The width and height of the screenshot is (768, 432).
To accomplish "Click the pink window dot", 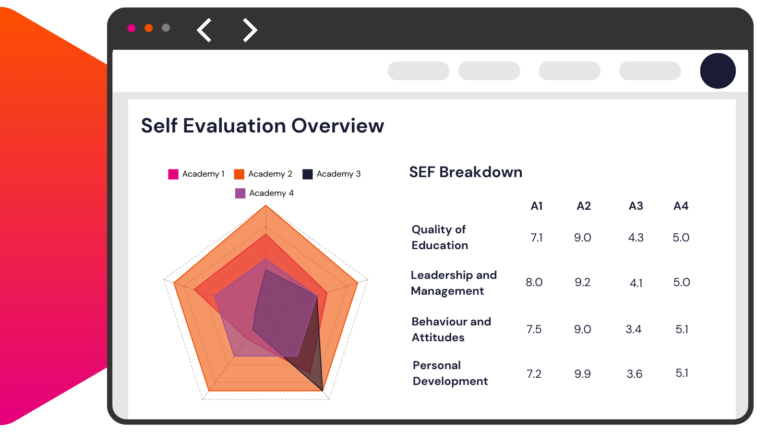I will click(x=131, y=28).
